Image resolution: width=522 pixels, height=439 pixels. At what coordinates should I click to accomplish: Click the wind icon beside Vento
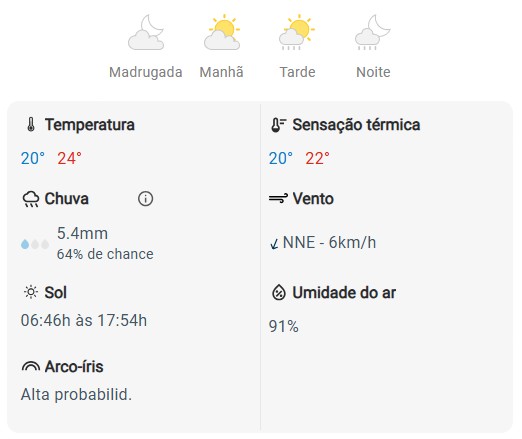click(278, 198)
